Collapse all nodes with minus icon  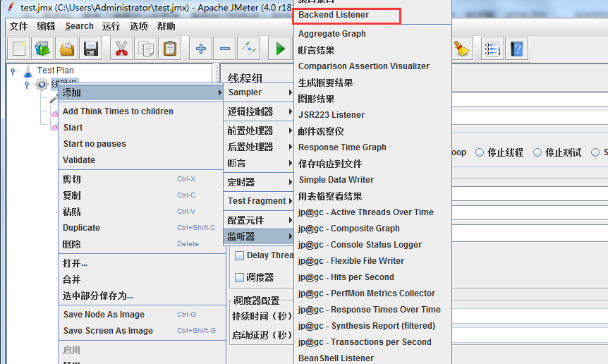tap(225, 49)
